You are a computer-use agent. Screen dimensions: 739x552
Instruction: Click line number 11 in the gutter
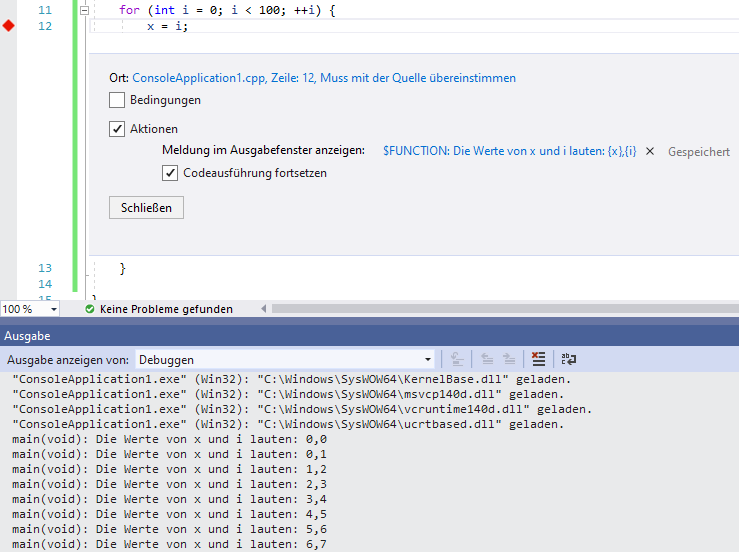(x=45, y=10)
